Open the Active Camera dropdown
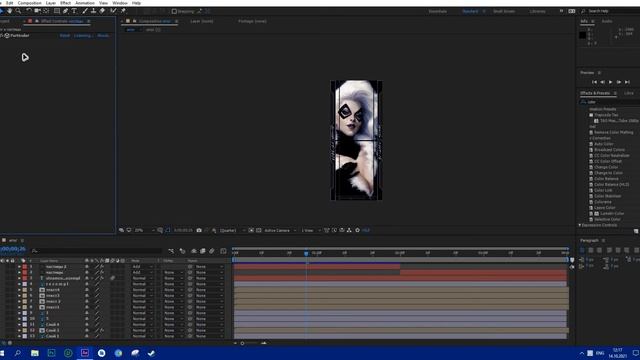The image size is (640, 360). coord(280,230)
